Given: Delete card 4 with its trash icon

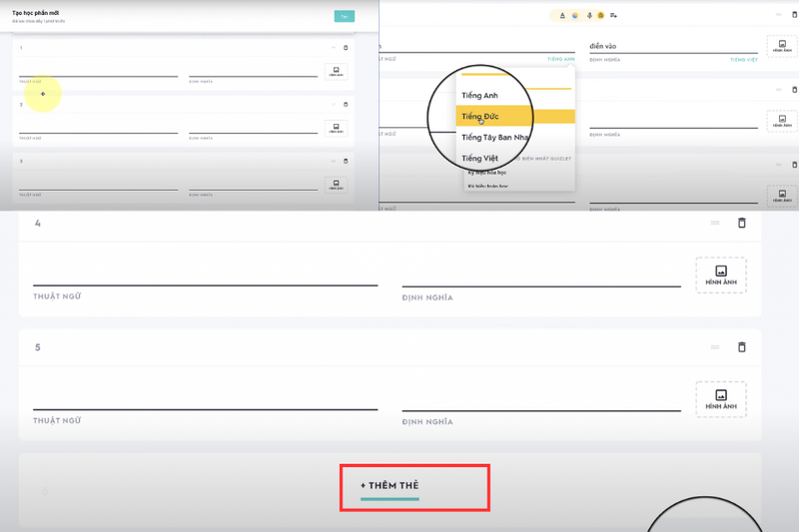Looking at the screenshot, I should (742, 223).
